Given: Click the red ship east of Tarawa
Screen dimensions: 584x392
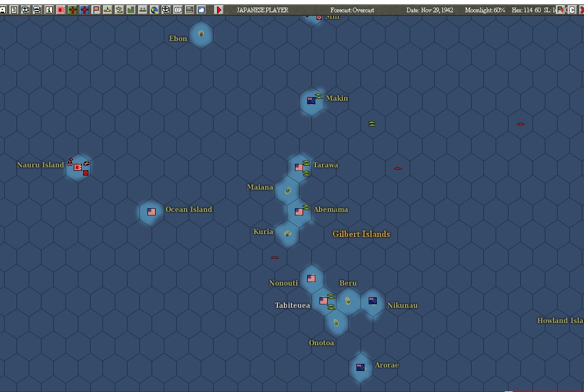Looking at the screenshot, I should coord(398,169).
